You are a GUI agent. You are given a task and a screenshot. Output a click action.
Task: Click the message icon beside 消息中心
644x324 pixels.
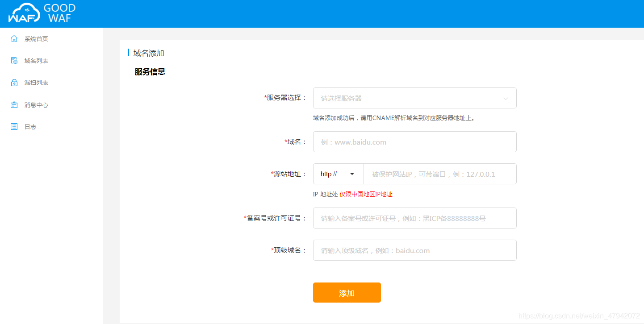[14, 105]
